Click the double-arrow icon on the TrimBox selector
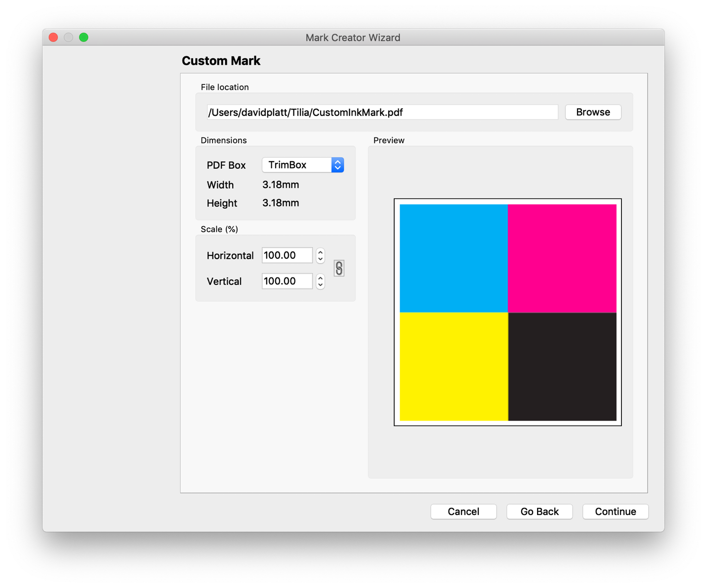 (337, 165)
